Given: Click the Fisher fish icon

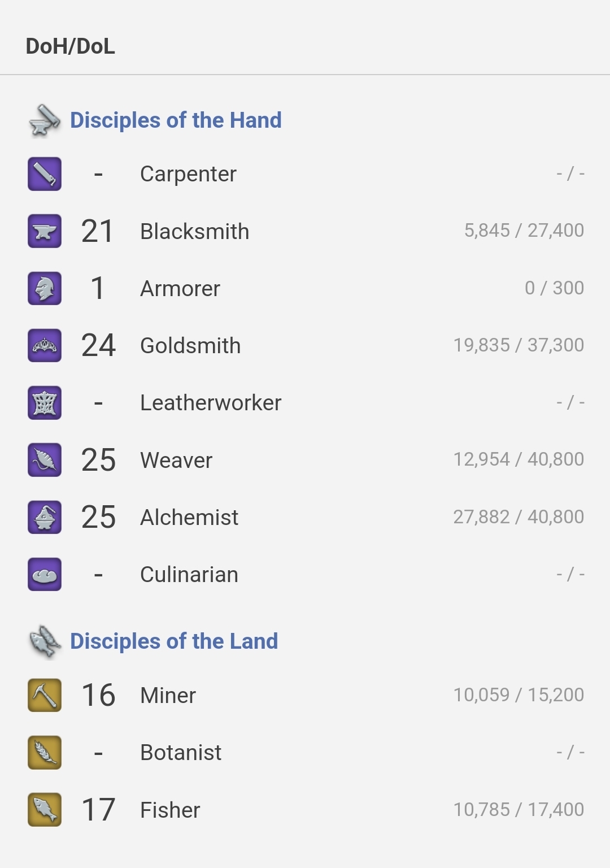Looking at the screenshot, I should coord(45,809).
